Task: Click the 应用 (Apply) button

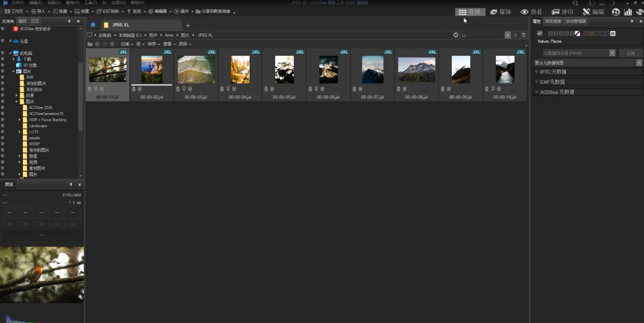Action: point(630,53)
